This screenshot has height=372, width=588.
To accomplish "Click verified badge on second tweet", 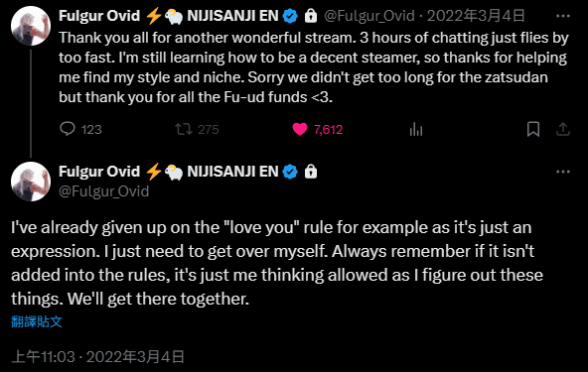I will pyautogui.click(x=290, y=172).
